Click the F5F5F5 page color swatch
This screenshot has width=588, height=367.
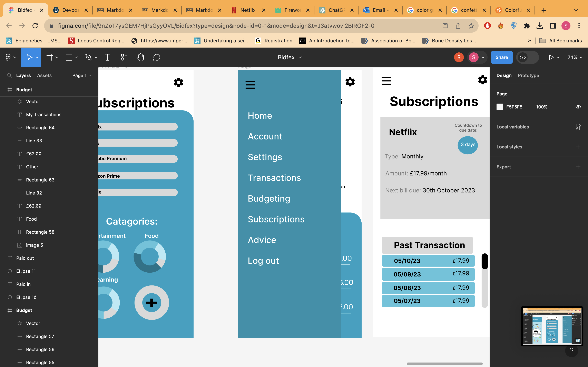pyautogui.click(x=500, y=107)
